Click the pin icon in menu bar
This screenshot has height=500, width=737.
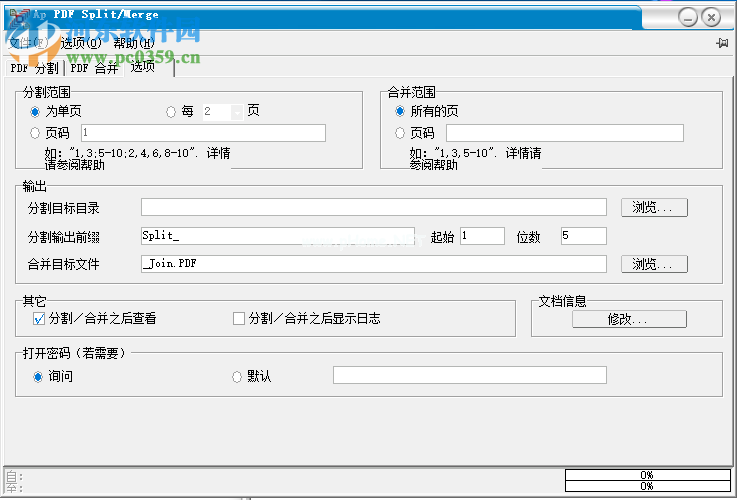point(722,43)
